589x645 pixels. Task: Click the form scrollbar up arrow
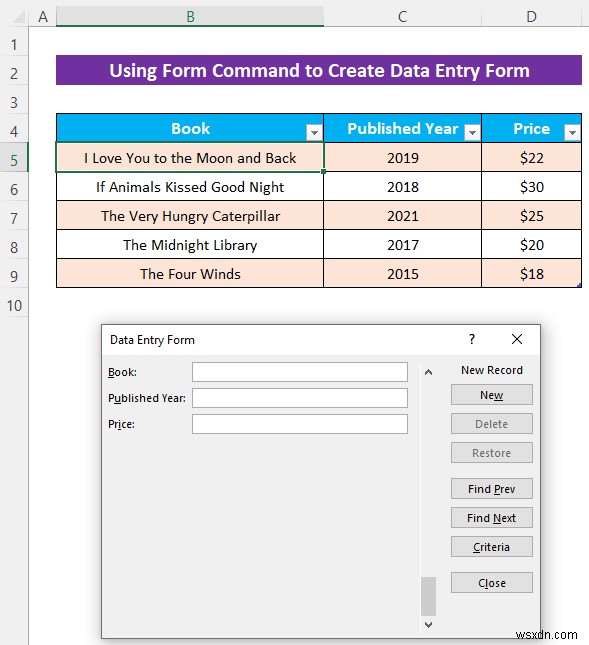click(428, 372)
